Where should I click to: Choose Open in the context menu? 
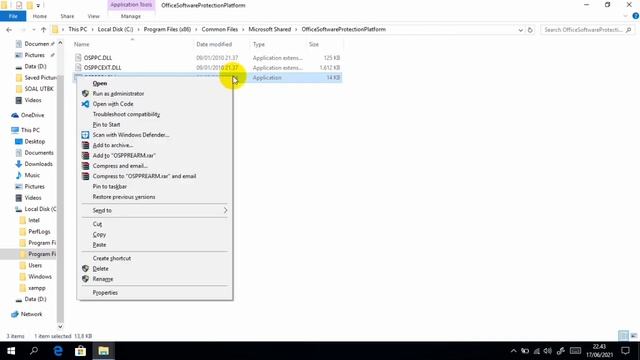pos(100,83)
